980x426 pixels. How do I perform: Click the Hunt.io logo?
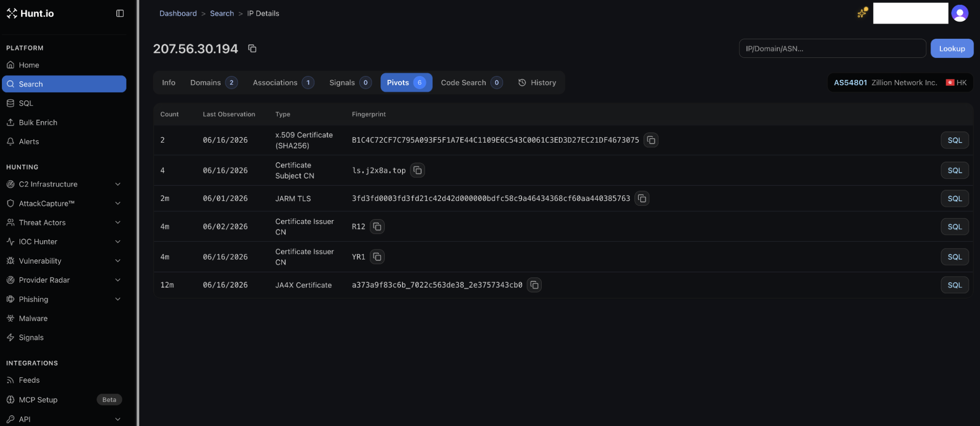click(30, 13)
